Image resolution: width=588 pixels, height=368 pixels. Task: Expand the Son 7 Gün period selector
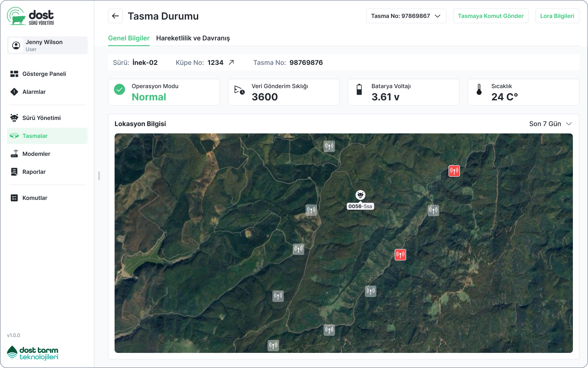(x=550, y=124)
